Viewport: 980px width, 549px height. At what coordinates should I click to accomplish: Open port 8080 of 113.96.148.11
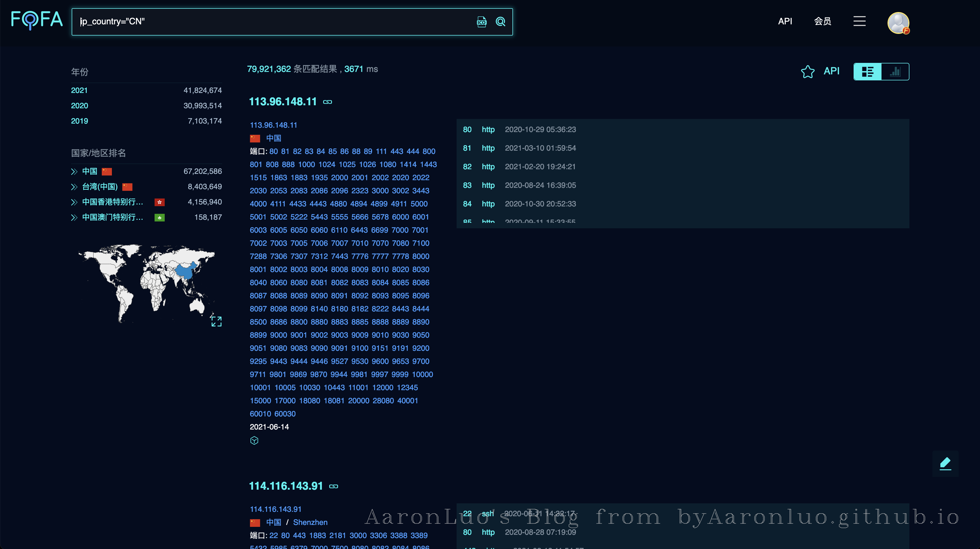299,282
